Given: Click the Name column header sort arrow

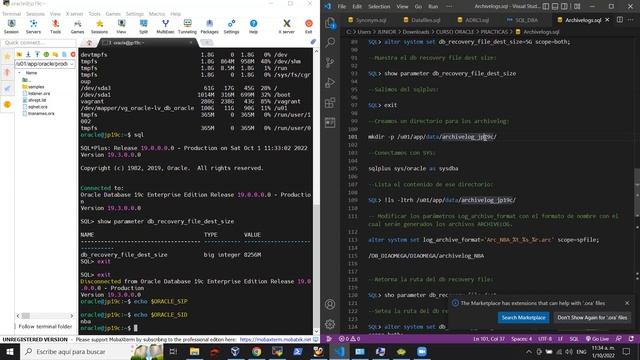Looking at the screenshot, I should 19,73.
